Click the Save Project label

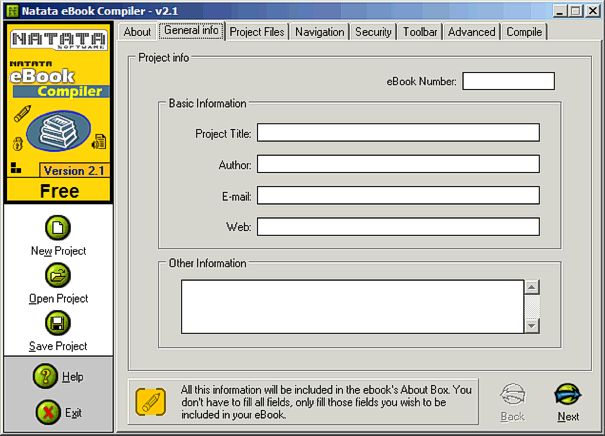pyautogui.click(x=58, y=346)
